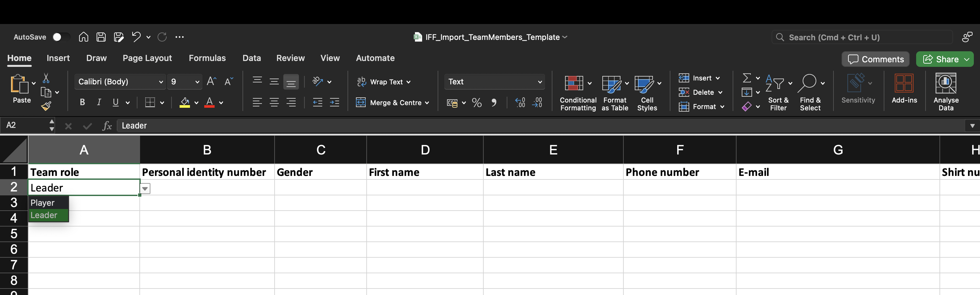Open the Comments pane button
The image size is (980, 295).
tap(875, 59)
